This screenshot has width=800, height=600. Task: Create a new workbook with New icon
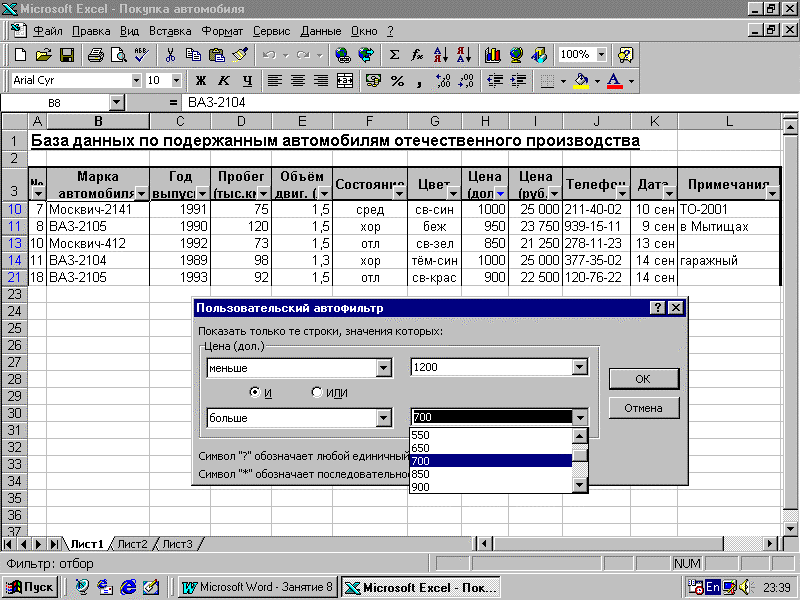click(x=20, y=55)
